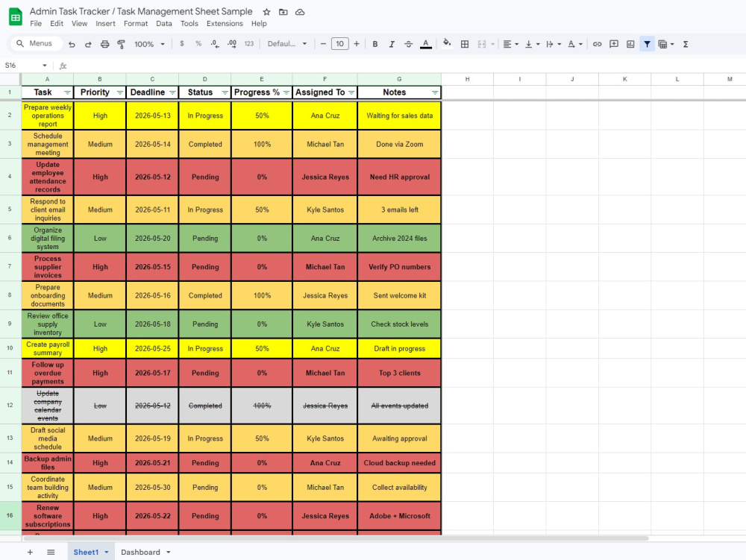Insert comment icon
This screenshot has width=746, height=560.
click(614, 44)
